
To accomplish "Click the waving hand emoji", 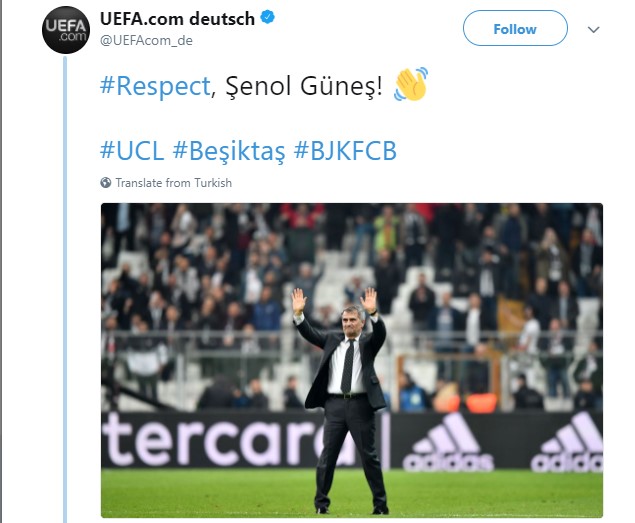I will [x=410, y=85].
